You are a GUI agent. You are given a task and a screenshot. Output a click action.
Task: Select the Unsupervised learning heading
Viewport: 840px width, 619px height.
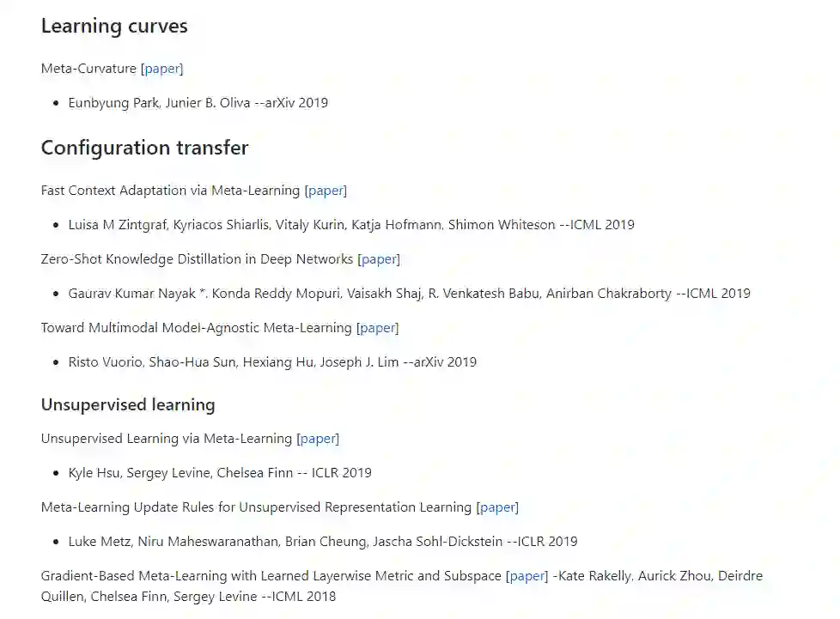pyautogui.click(x=128, y=404)
